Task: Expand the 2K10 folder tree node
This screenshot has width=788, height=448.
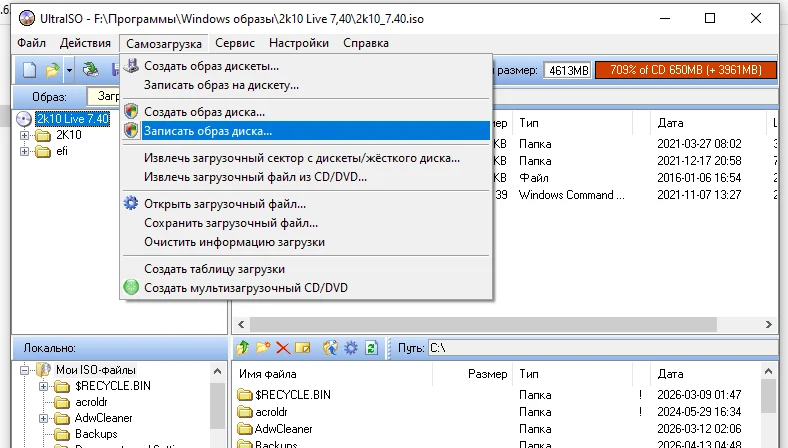Action: tap(25, 135)
